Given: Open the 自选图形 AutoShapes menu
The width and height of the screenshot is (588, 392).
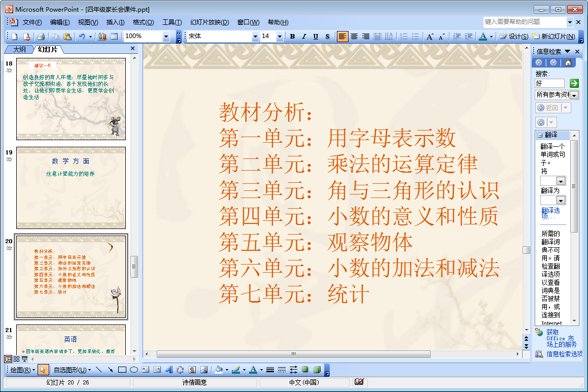Looking at the screenshot, I should [73, 370].
